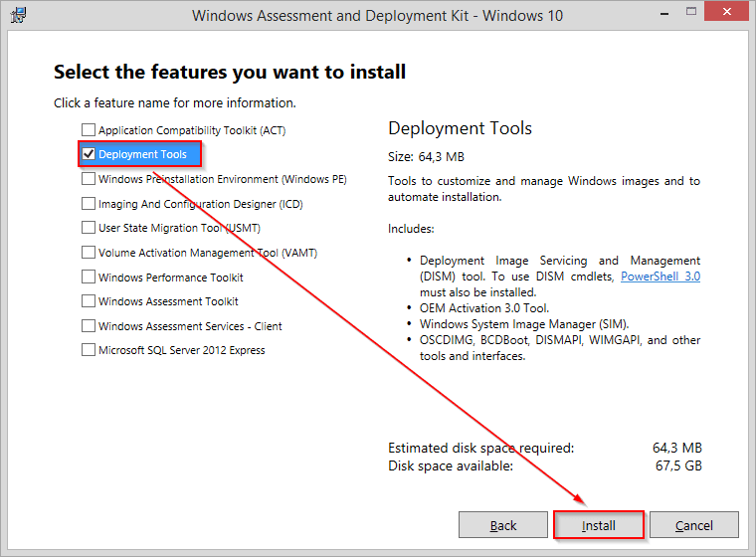Image resolution: width=756 pixels, height=557 pixels.
Task: Click the Deployment Tools description heading
Action: [460, 128]
